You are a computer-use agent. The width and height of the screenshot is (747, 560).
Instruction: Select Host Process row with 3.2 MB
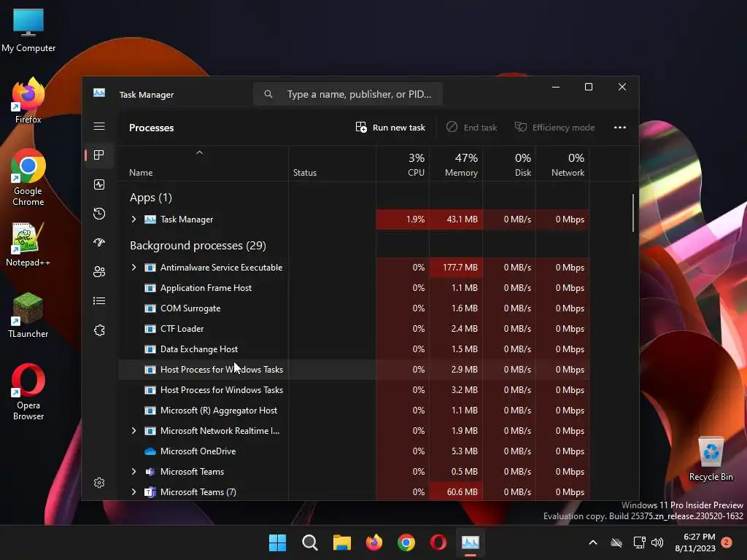tap(354, 389)
